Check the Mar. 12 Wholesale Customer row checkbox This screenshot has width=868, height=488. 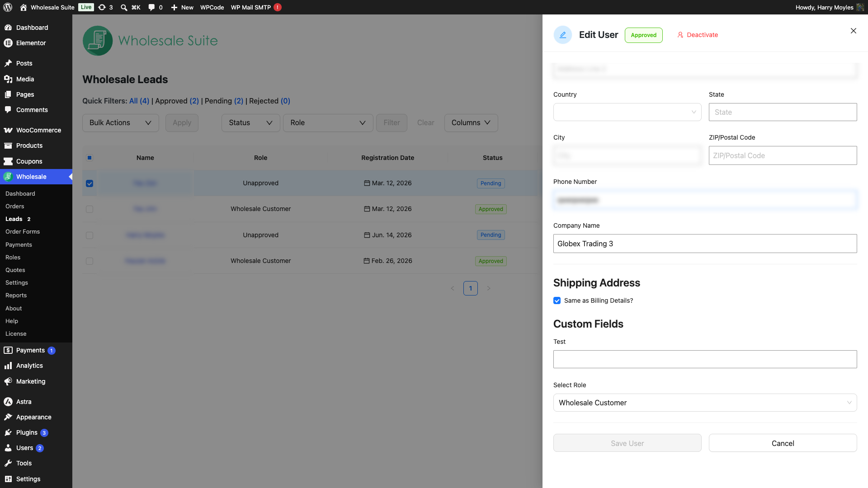[x=90, y=209]
